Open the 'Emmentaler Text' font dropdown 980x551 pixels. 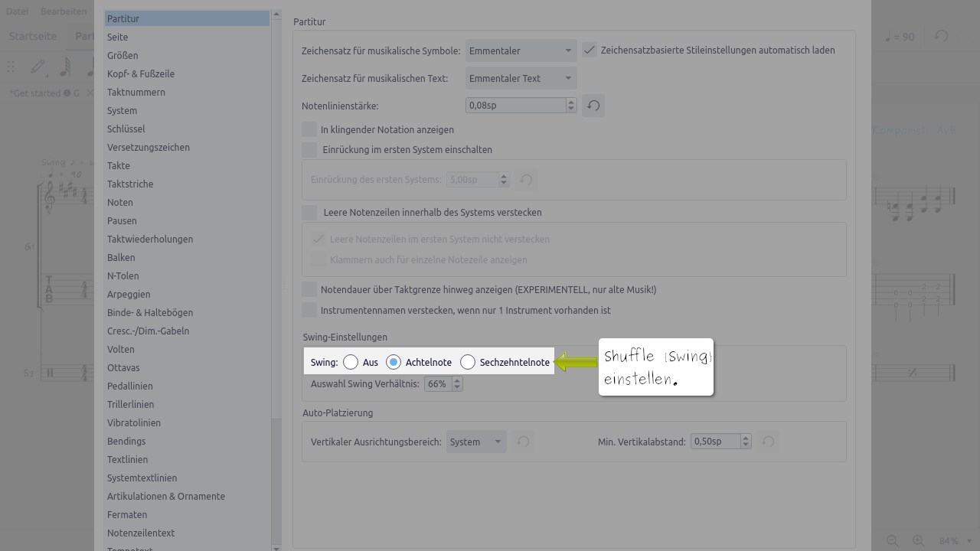pyautogui.click(x=521, y=78)
